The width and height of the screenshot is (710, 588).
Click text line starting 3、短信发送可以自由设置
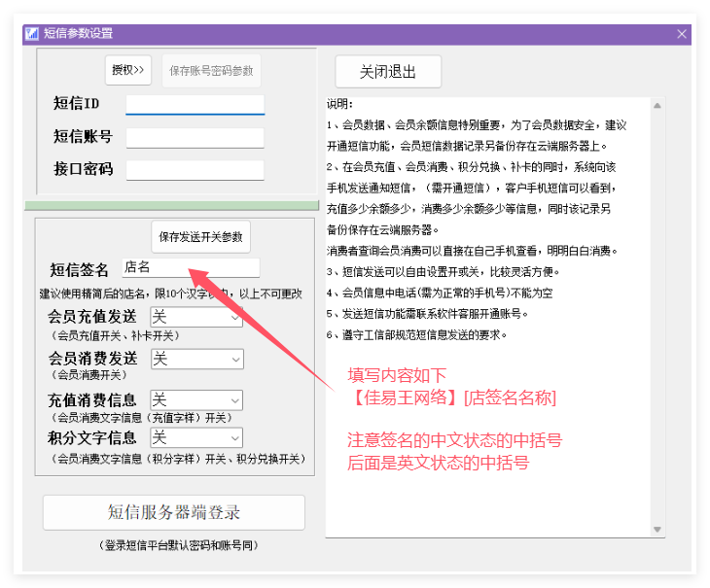[x=443, y=272]
